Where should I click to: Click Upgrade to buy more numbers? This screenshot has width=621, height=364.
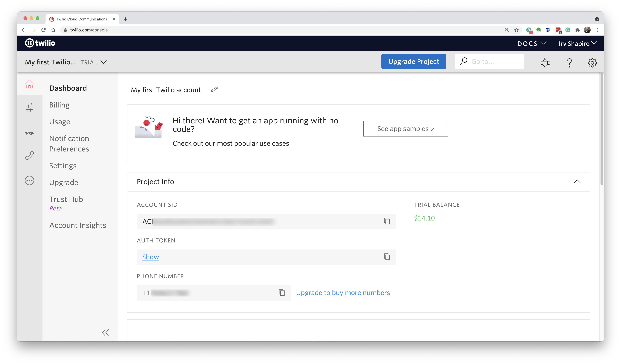[x=343, y=293]
